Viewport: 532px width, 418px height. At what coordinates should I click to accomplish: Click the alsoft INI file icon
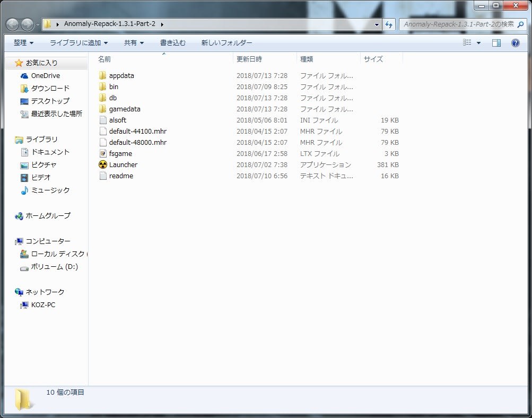tap(103, 120)
